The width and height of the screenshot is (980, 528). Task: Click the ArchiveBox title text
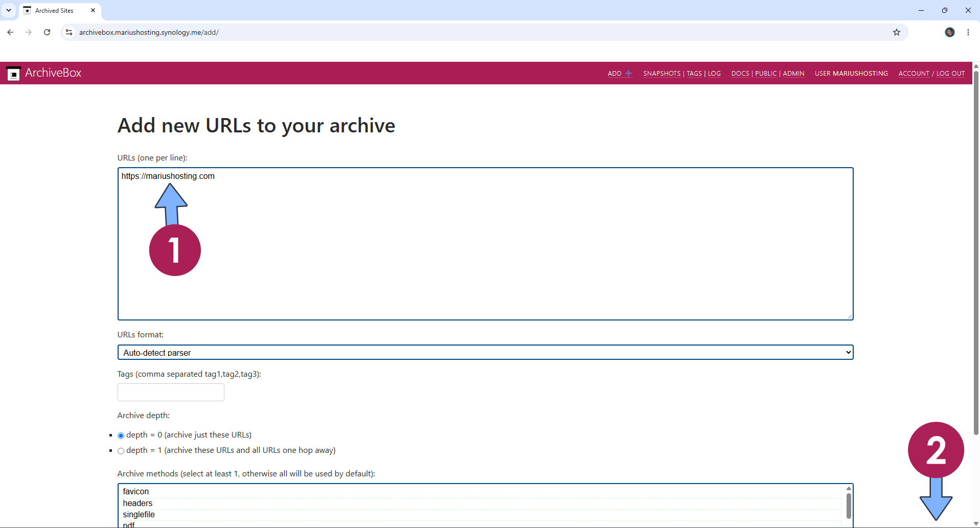[53, 73]
